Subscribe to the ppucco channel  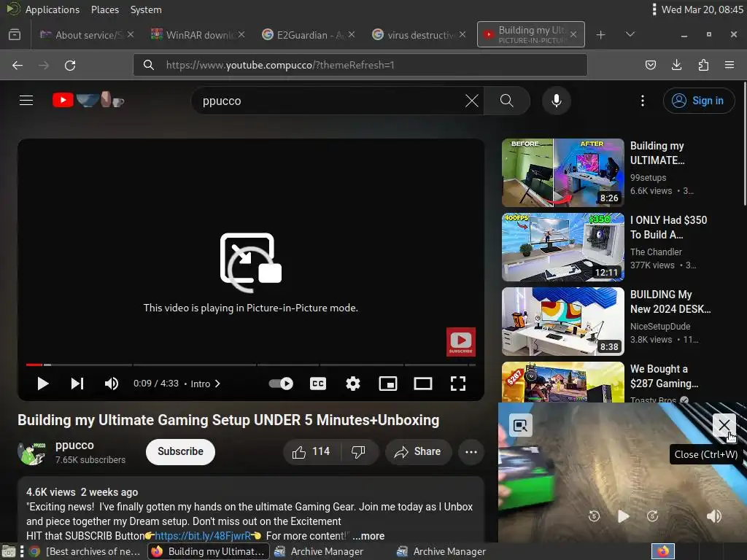pos(181,451)
